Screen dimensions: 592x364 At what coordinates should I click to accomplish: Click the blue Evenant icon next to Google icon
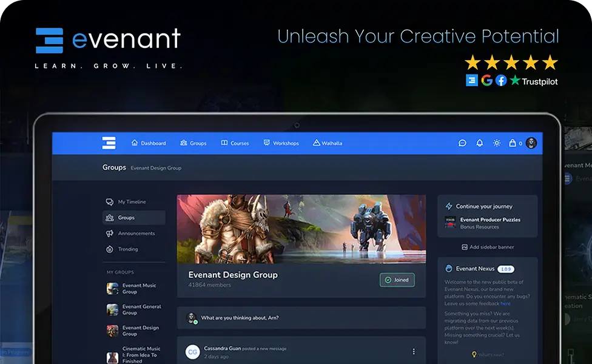click(472, 81)
